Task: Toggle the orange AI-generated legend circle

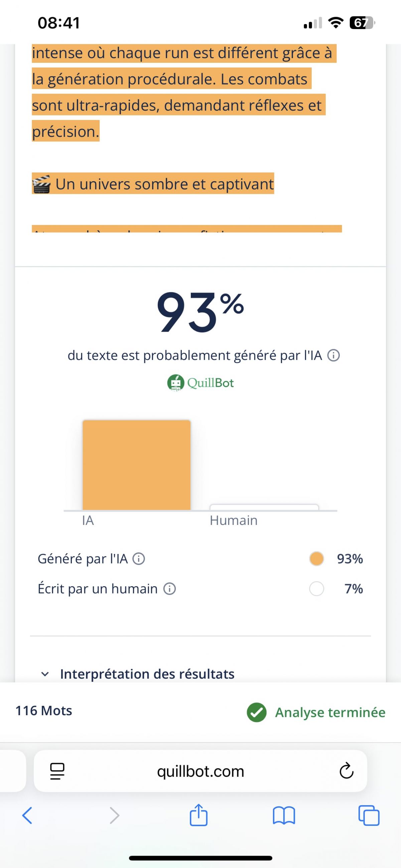Action: [x=316, y=559]
